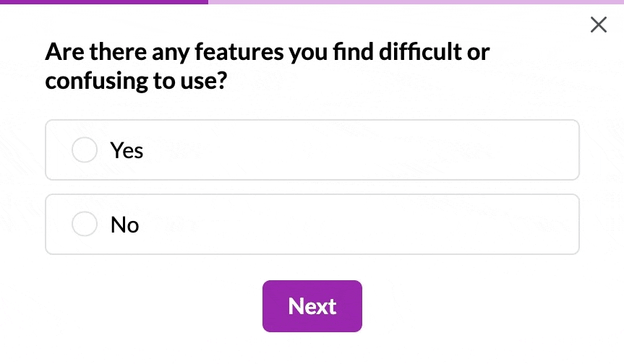Proceed to the next survey question
The height and width of the screenshot is (364, 624).
pos(312,306)
